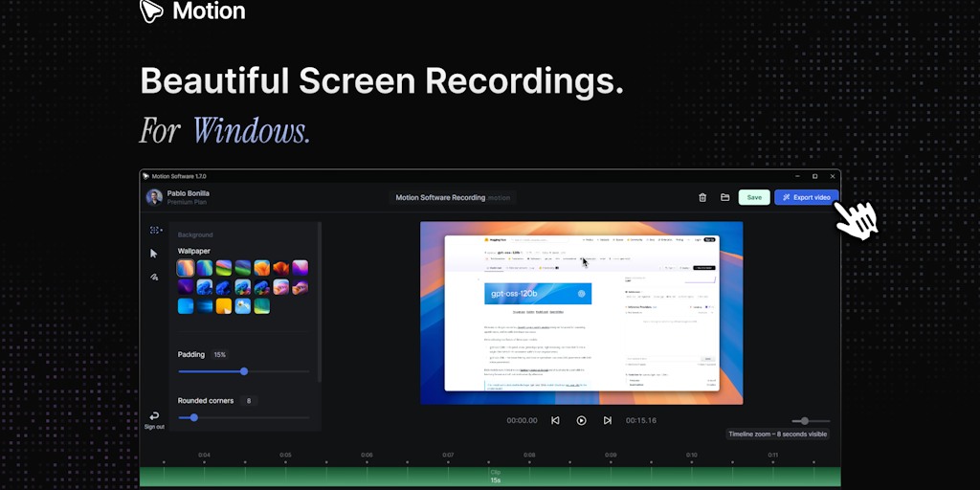
Task: Play the recording preview
Action: tap(581, 421)
